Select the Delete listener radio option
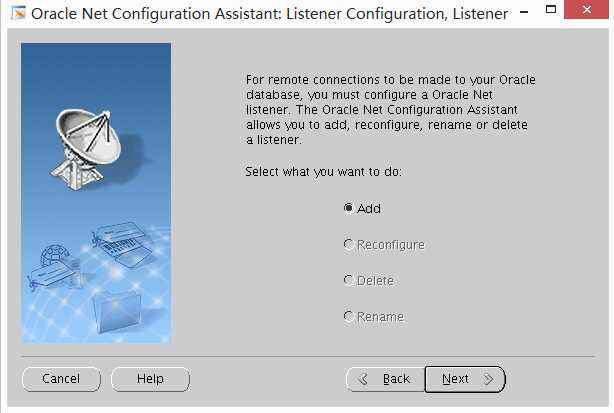614x413 pixels. (x=348, y=280)
